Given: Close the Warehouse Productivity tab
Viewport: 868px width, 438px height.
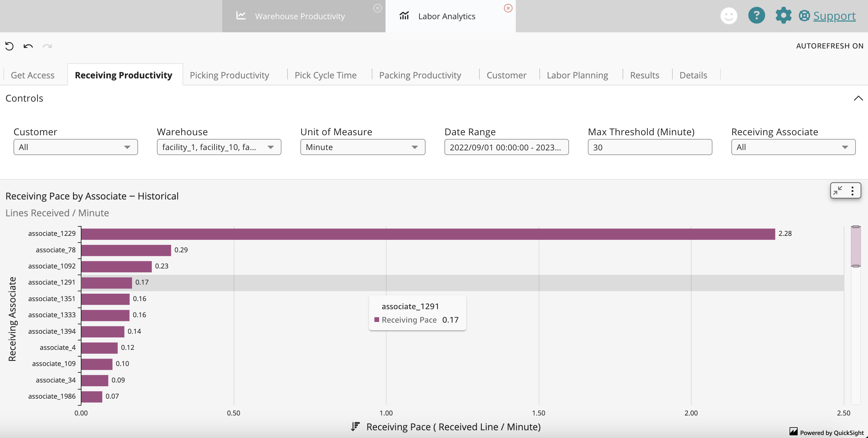Looking at the screenshot, I should point(377,8).
